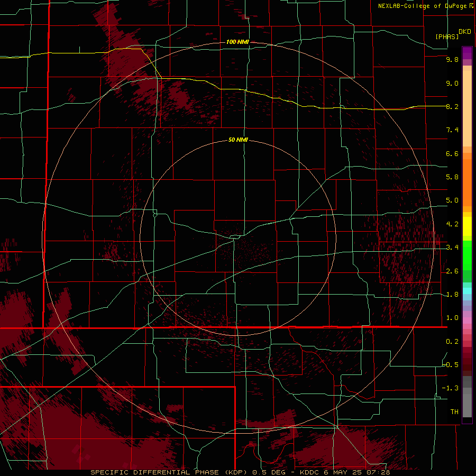Pick the yellow segment of the color bar
This screenshot has height=476, width=476.
point(467,226)
